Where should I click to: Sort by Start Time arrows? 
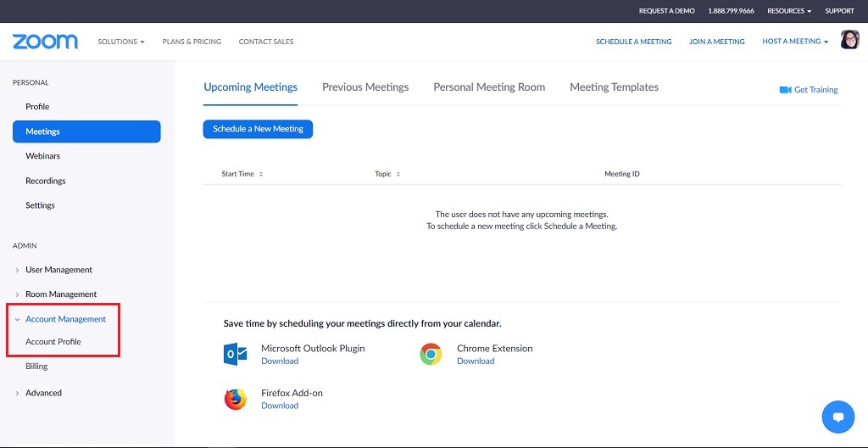(261, 174)
